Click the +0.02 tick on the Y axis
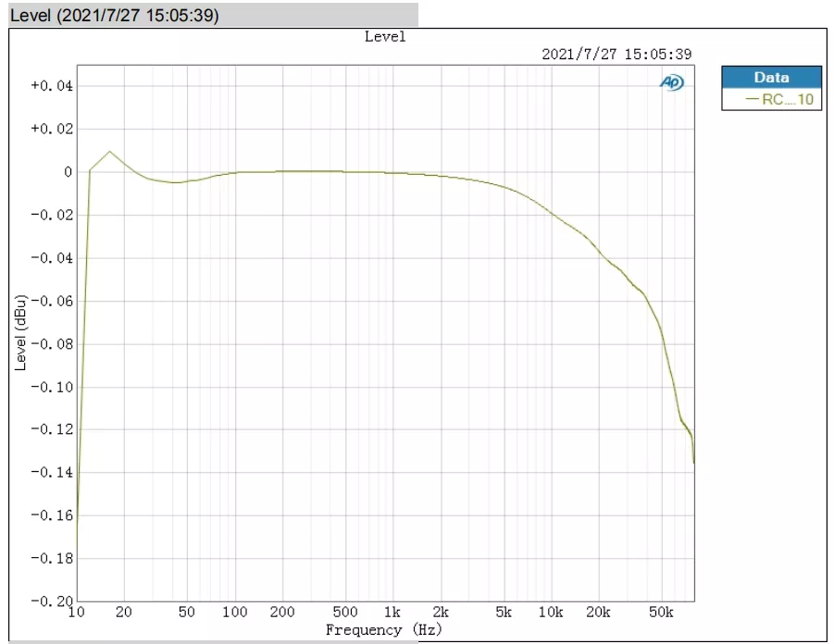Viewport: 834px width, 644px height. coord(51,129)
